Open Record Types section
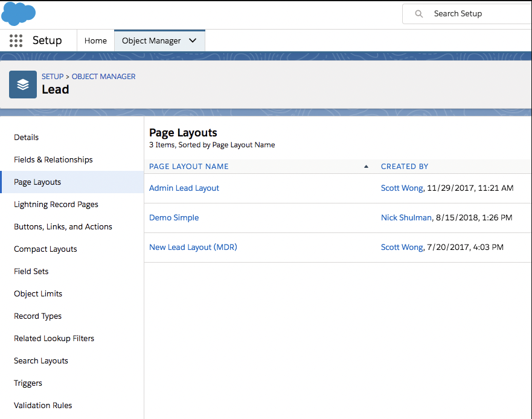Image resolution: width=532 pixels, height=419 pixels. (37, 316)
